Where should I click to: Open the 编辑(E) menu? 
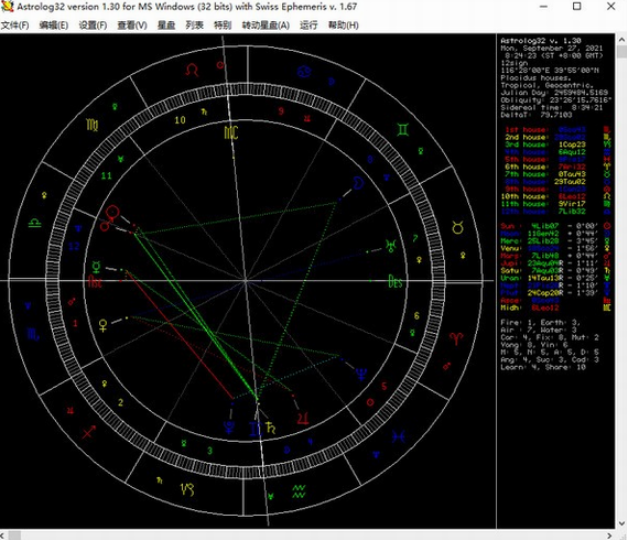(x=53, y=24)
